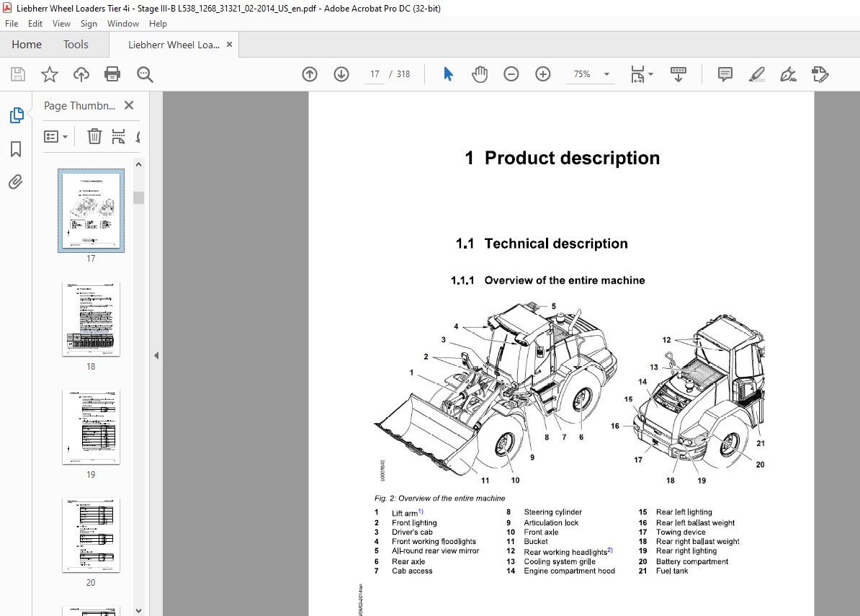
Task: Click legend entry Fuel tank
Action: click(x=672, y=571)
